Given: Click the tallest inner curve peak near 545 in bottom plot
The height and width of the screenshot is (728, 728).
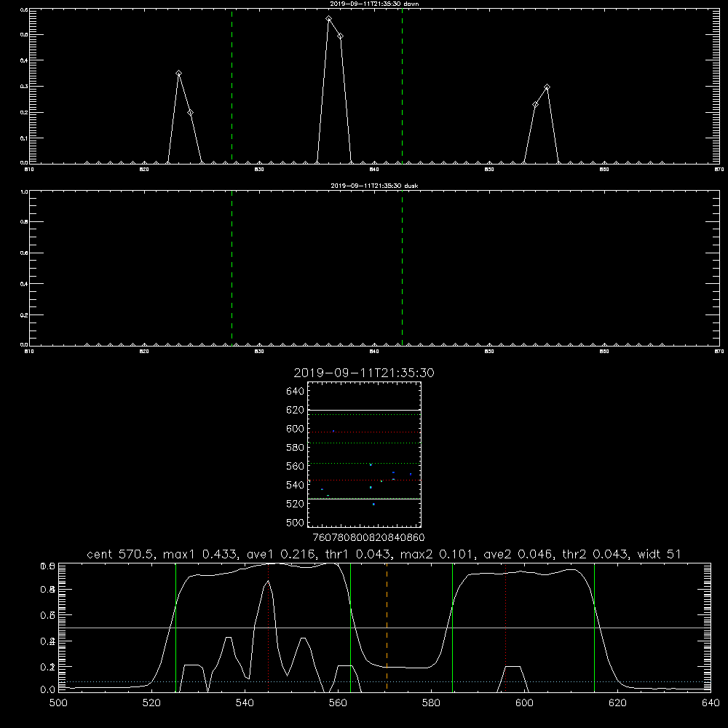Looking at the screenshot, I should (x=268, y=581).
